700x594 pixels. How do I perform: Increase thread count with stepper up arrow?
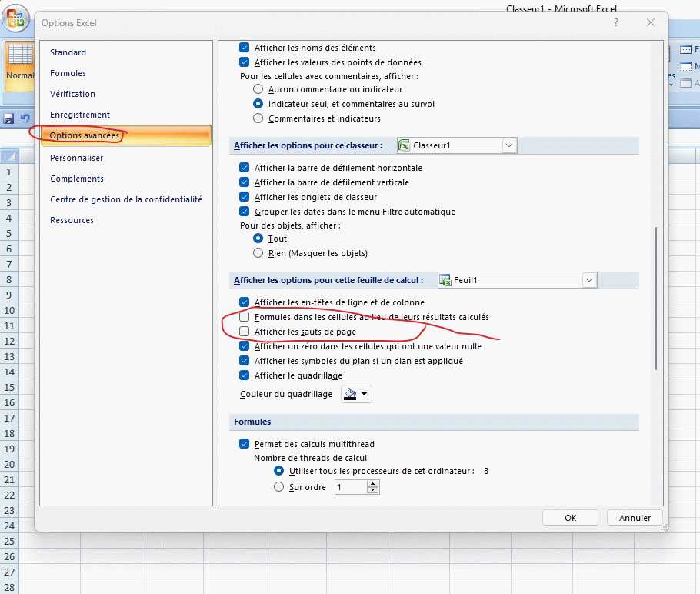click(x=373, y=484)
